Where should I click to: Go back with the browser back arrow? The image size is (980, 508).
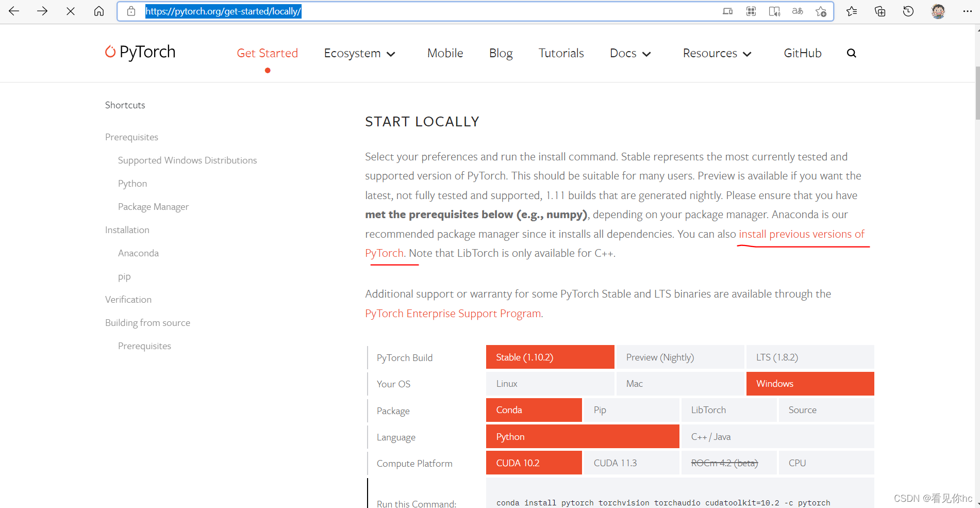pos(14,11)
